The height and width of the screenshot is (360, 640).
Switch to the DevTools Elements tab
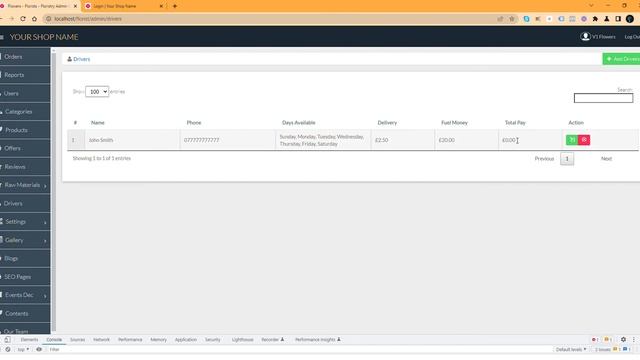coord(29,340)
